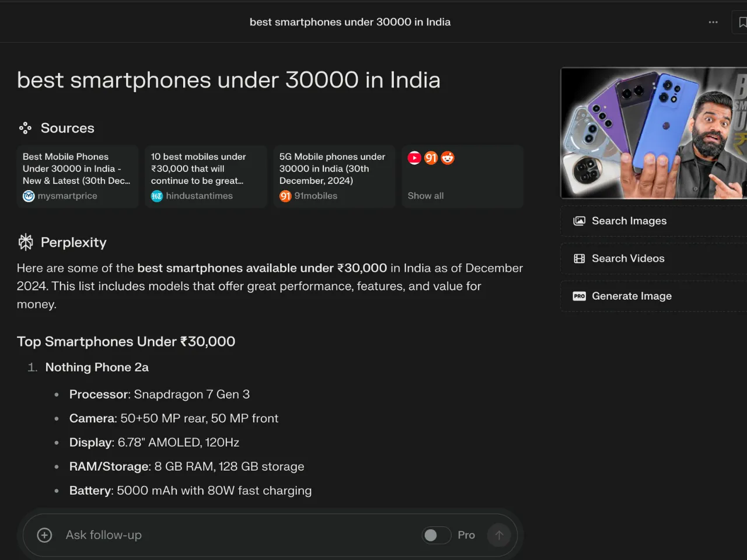Open the 91mobiles 5G Mobile phones source
The image size is (747, 560).
point(334,176)
